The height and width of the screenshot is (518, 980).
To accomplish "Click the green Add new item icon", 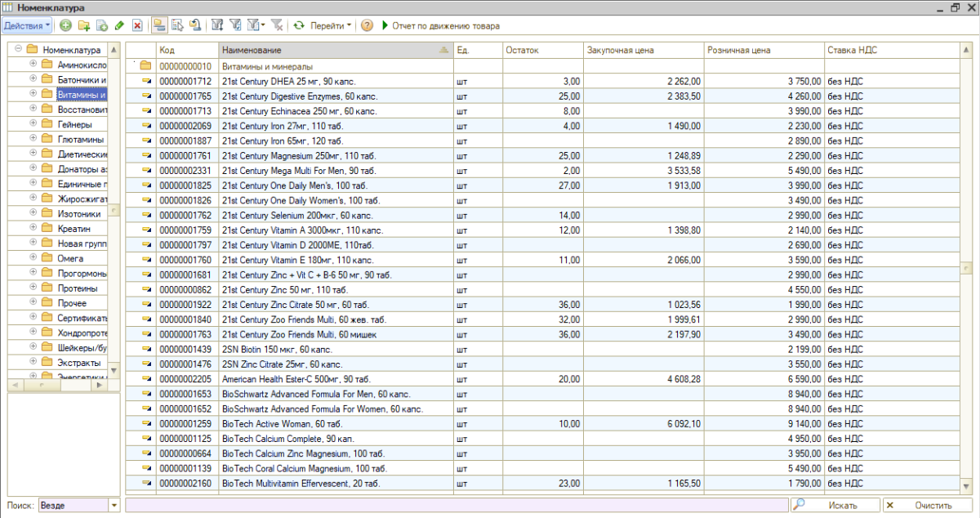I will 65,26.
